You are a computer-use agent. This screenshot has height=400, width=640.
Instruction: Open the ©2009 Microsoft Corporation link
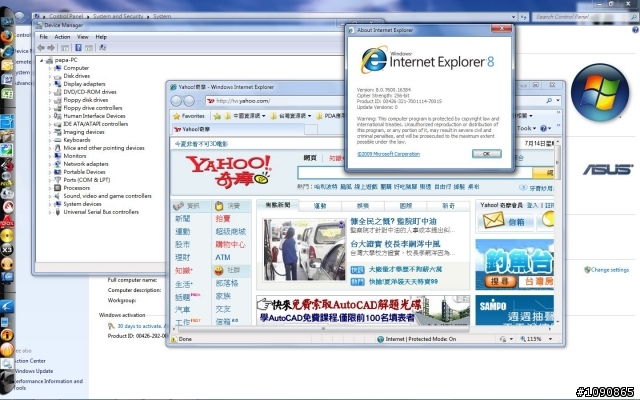(388, 154)
